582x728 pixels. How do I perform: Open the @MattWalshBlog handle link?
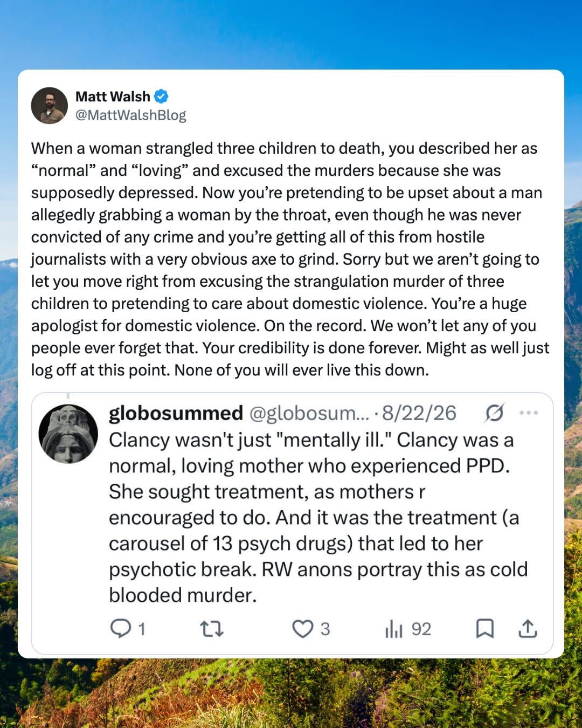131,115
